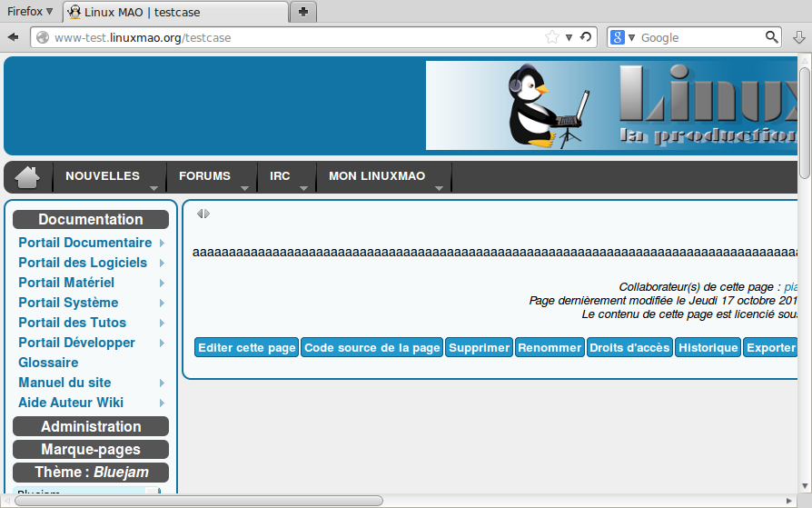812x508 pixels.
Task: Expand Portail Développer submenu arrow
Action: point(162,344)
